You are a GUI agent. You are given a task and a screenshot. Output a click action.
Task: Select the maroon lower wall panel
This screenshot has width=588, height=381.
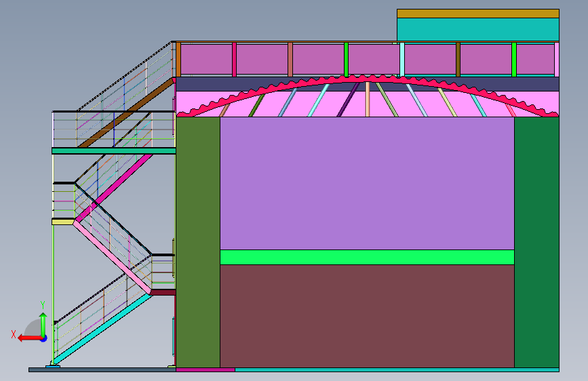pyautogui.click(x=367, y=316)
